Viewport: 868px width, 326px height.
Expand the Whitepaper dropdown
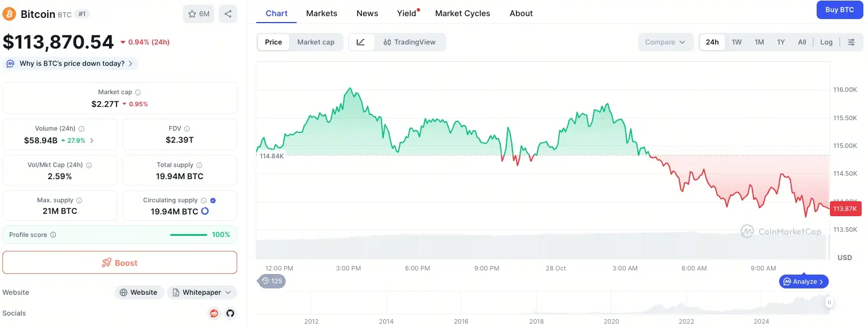202,292
